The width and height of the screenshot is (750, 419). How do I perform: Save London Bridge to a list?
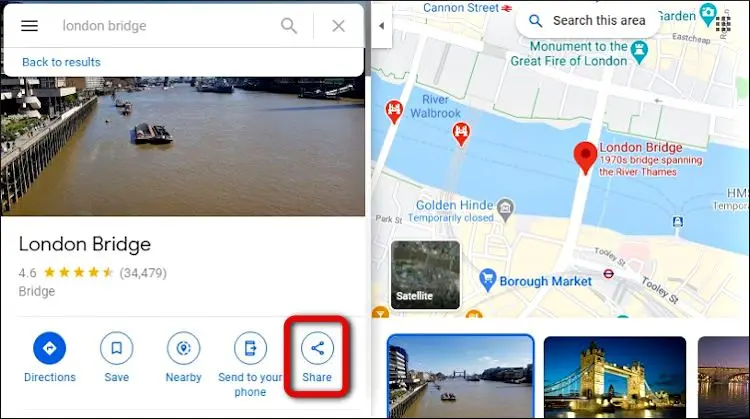click(117, 357)
